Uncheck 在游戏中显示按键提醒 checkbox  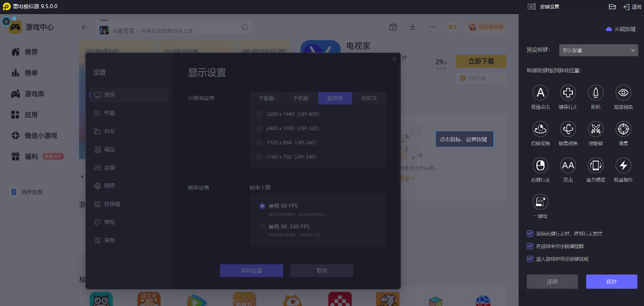coord(530,246)
